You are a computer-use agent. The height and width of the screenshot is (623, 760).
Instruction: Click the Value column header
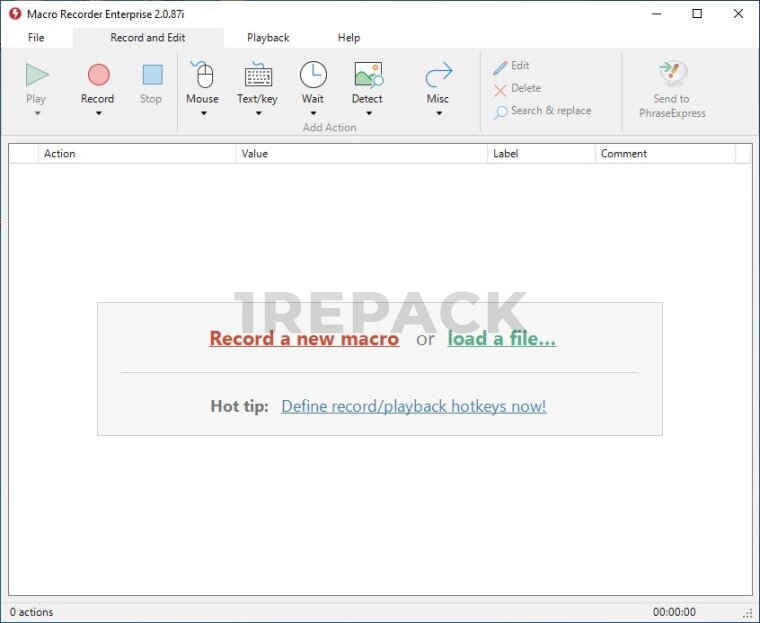(x=360, y=154)
